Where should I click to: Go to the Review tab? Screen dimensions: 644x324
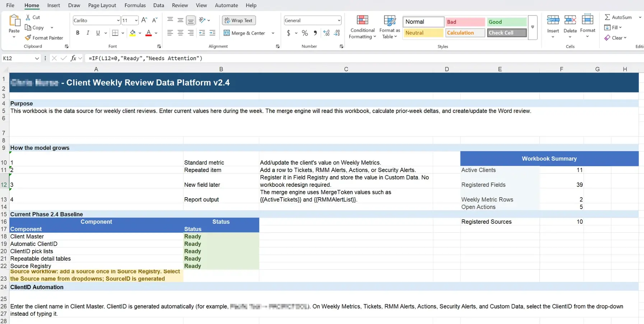click(180, 5)
